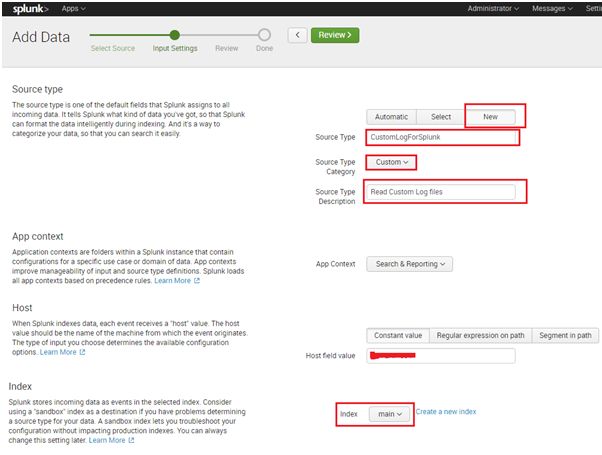The height and width of the screenshot is (455, 602).
Task: Open Learn More link under App context
Action: coord(172,281)
